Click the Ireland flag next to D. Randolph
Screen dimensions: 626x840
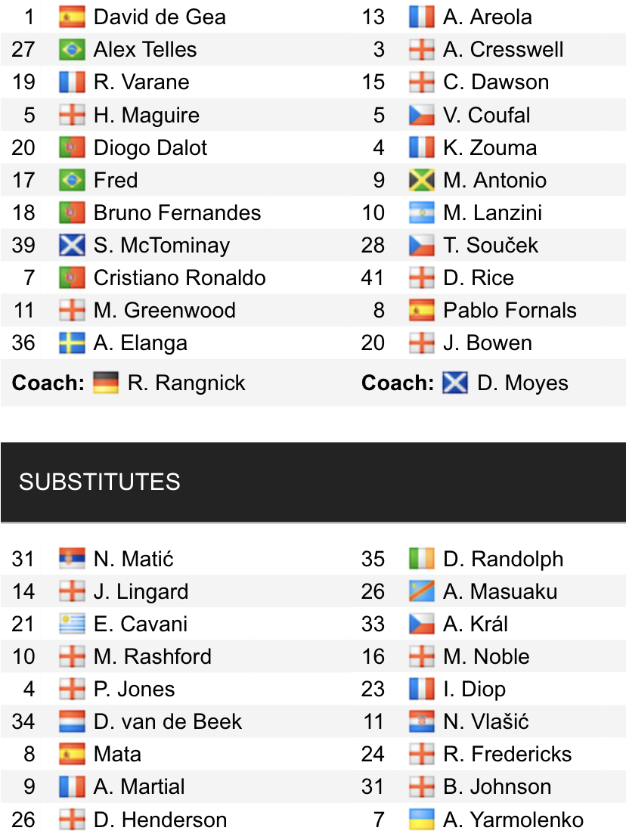[x=421, y=559]
